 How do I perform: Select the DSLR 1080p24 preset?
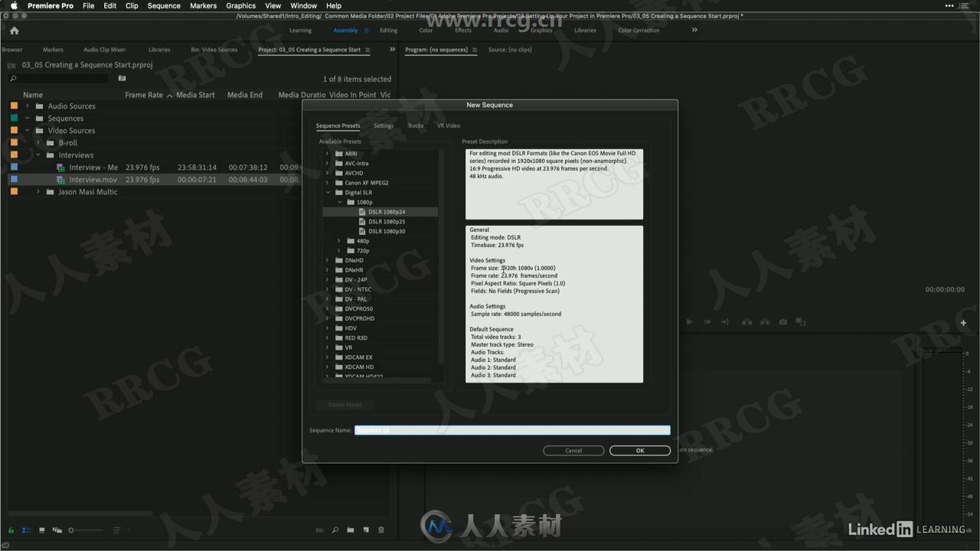coord(387,212)
